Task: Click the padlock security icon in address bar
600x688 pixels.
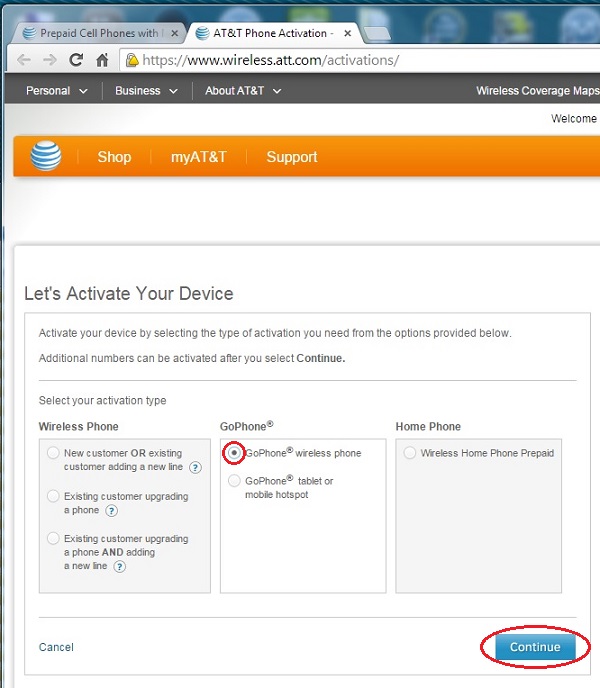Action: click(132, 60)
